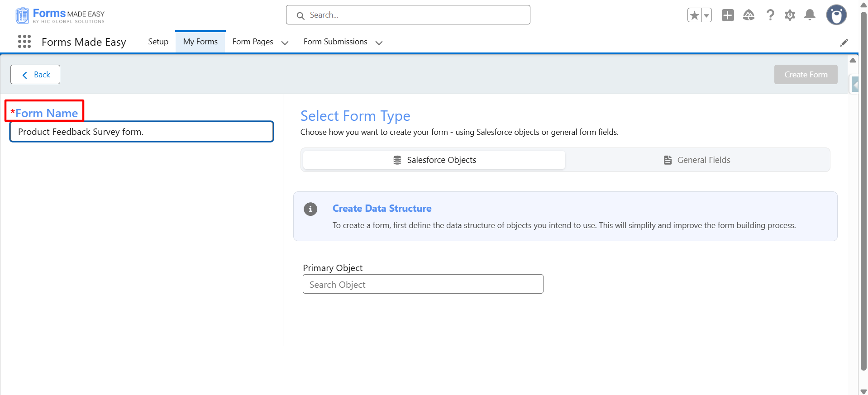Click the Primary Object search field
Image resolution: width=868 pixels, height=395 pixels.
point(423,284)
